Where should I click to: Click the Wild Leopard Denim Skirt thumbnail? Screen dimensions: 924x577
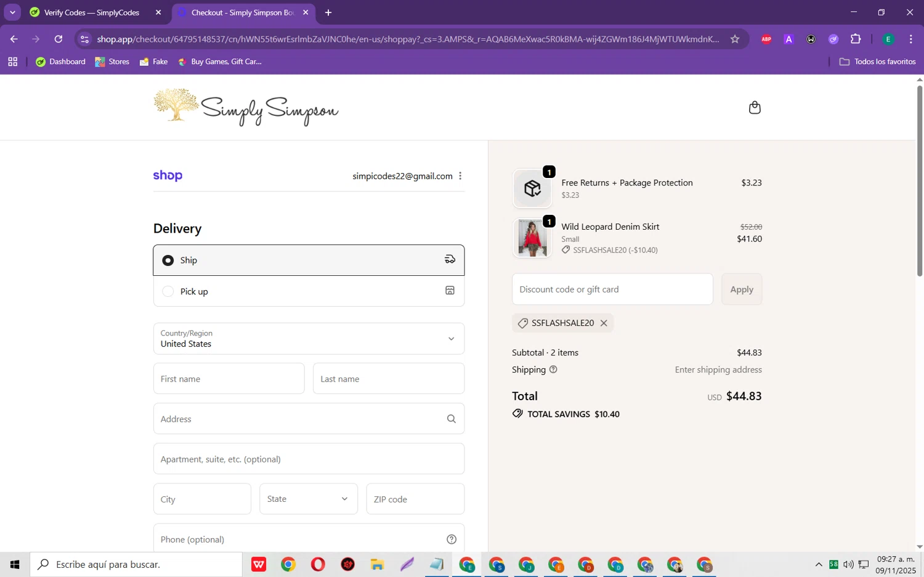pos(532,238)
